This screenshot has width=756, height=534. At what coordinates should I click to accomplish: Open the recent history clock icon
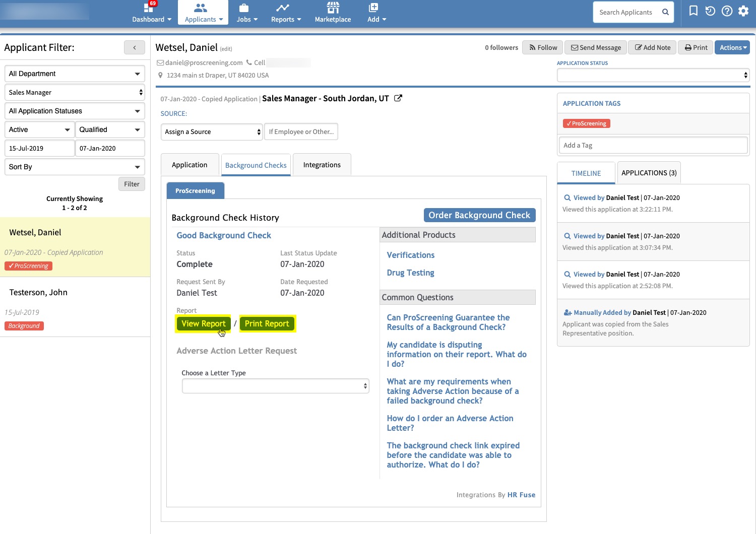click(x=710, y=11)
